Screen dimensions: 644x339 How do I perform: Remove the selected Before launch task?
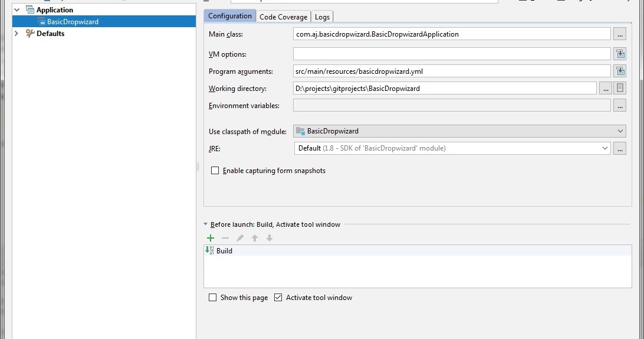coord(225,238)
